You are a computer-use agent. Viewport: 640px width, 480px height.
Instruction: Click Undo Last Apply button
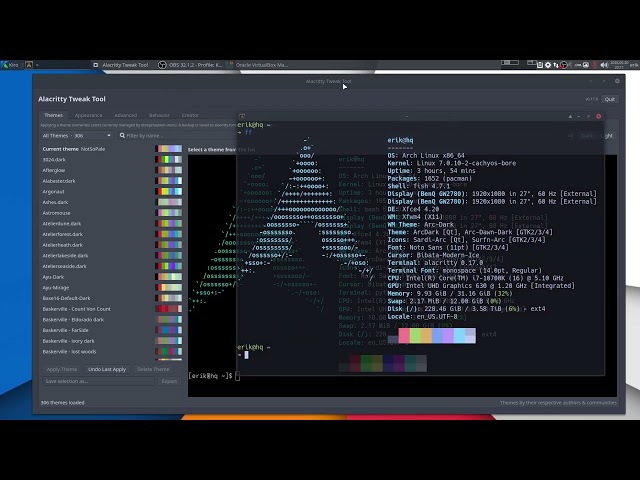107,369
